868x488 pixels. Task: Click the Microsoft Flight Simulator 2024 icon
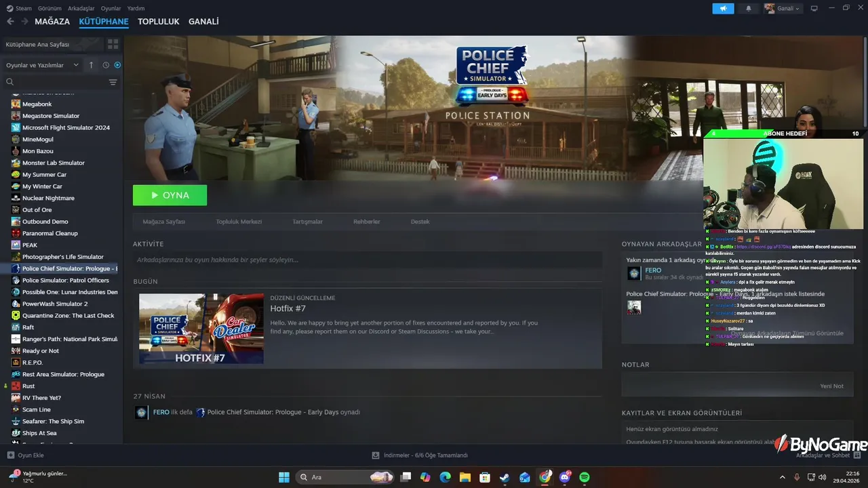pyautogui.click(x=16, y=127)
